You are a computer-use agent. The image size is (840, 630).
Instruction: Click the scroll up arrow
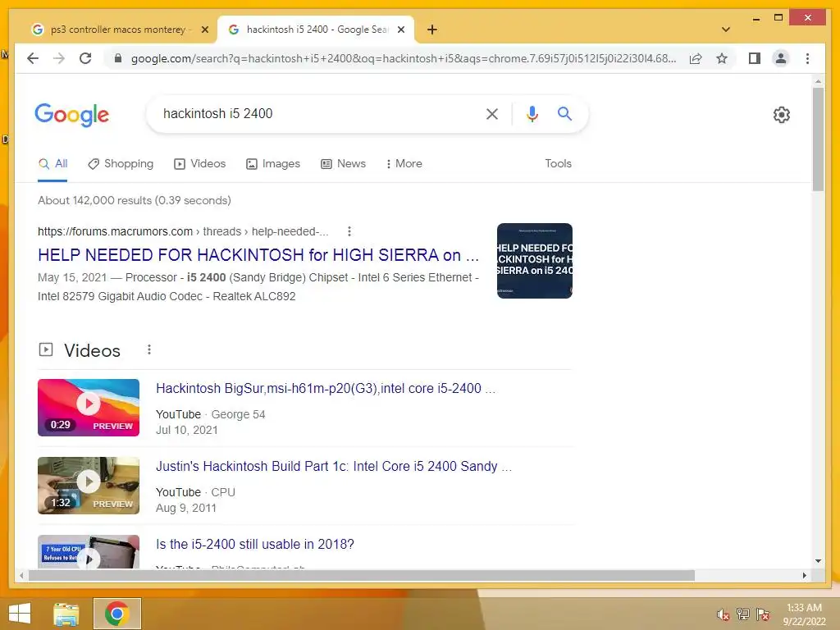pyautogui.click(x=818, y=81)
